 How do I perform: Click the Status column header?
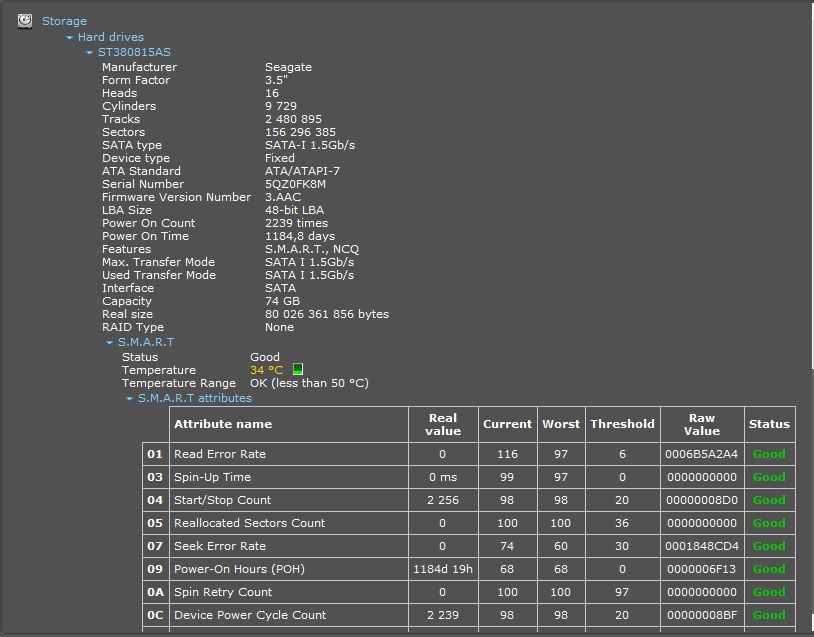(x=769, y=424)
